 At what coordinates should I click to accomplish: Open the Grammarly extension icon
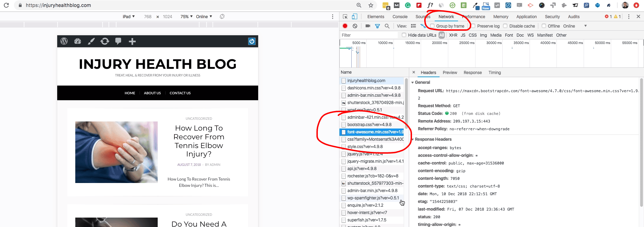pos(408,5)
